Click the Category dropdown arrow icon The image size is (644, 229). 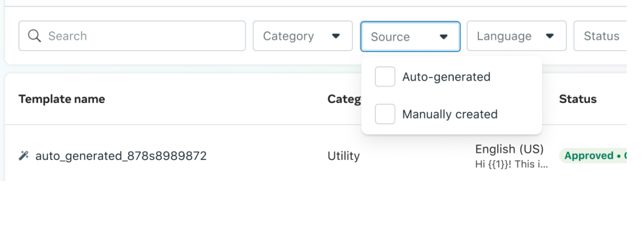click(335, 36)
